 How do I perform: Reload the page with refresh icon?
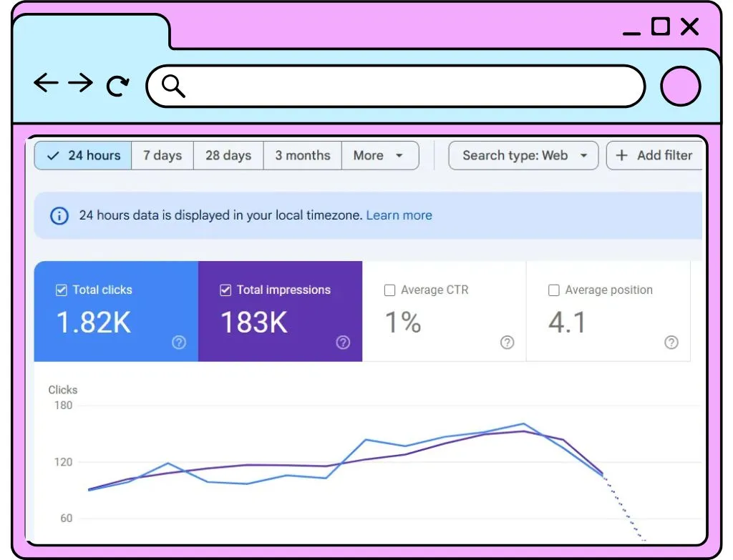(117, 85)
